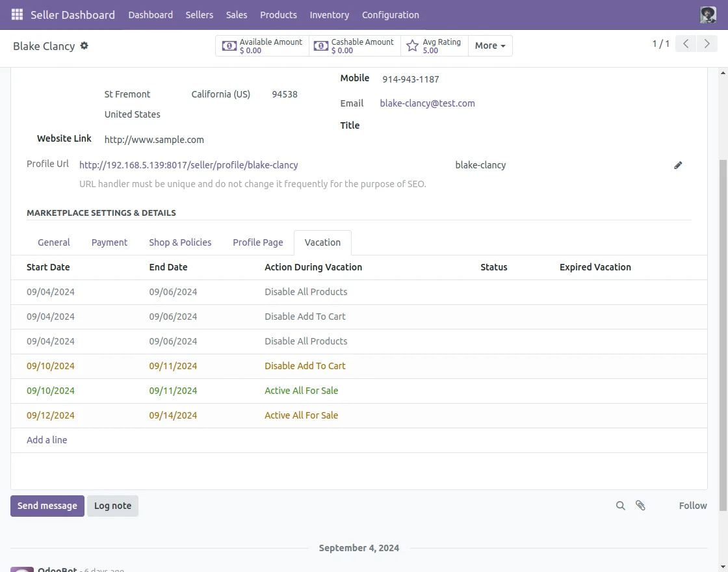Click the Available Amount money icon

(229, 46)
